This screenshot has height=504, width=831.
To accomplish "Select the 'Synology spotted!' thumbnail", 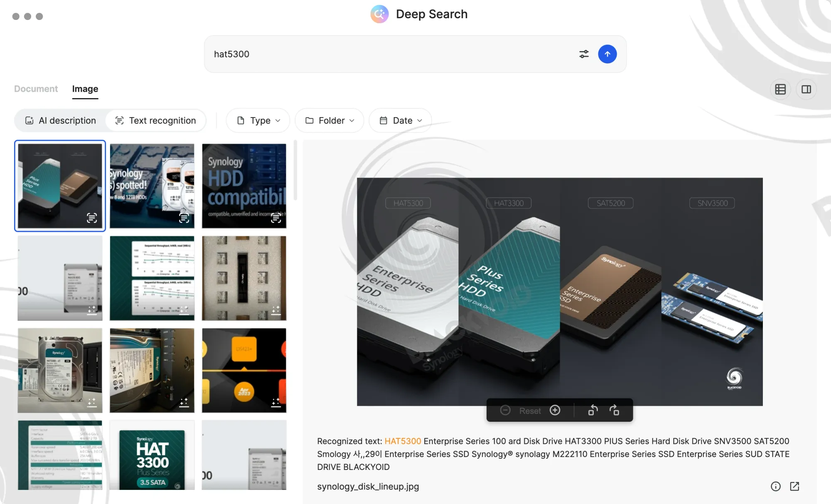I will click(152, 186).
